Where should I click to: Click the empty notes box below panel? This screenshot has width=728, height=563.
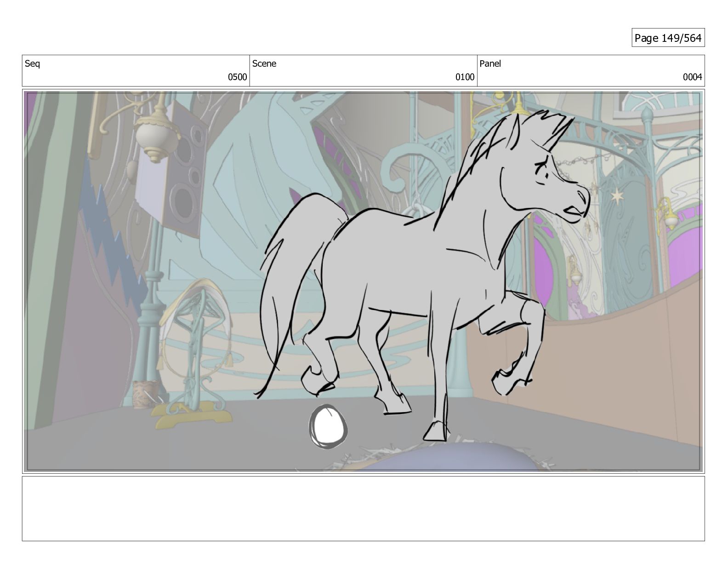(x=363, y=509)
